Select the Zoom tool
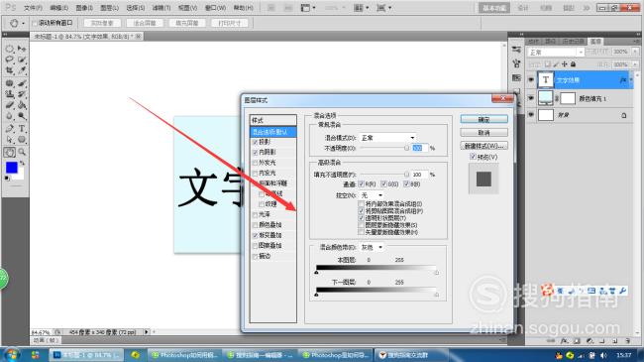The width and height of the screenshot is (644, 362). point(22,152)
